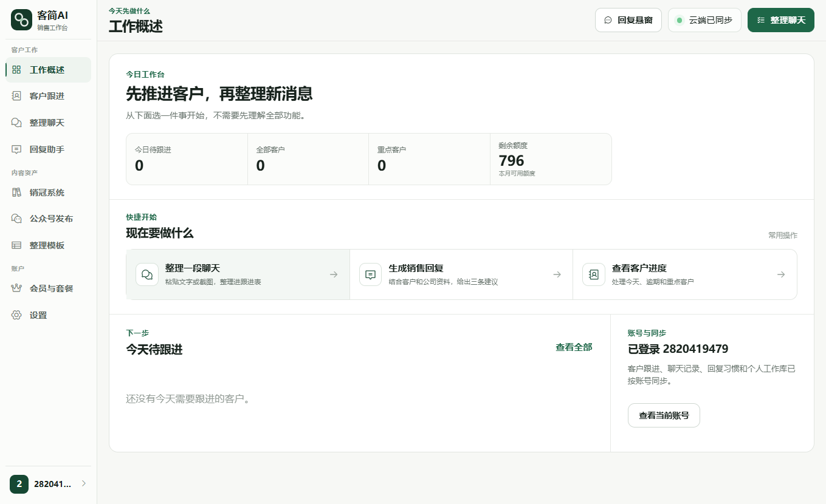The image size is (826, 504).
Task: Click the 会员与套餐 crown icon
Action: click(x=16, y=288)
